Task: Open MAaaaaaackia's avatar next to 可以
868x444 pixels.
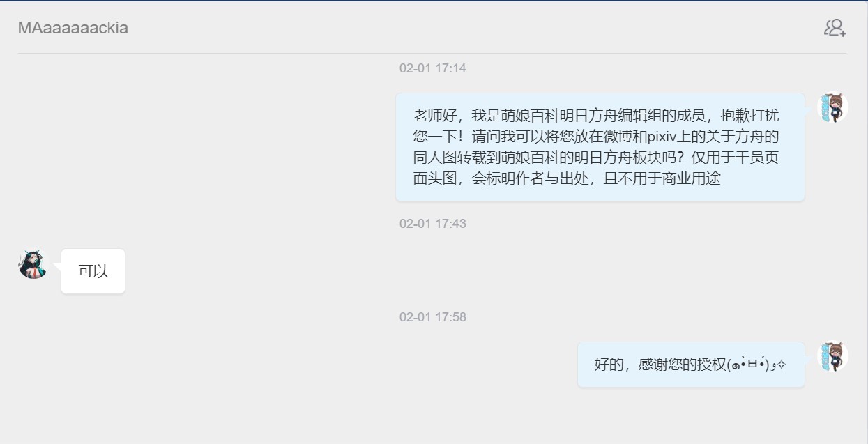Action: tap(33, 263)
